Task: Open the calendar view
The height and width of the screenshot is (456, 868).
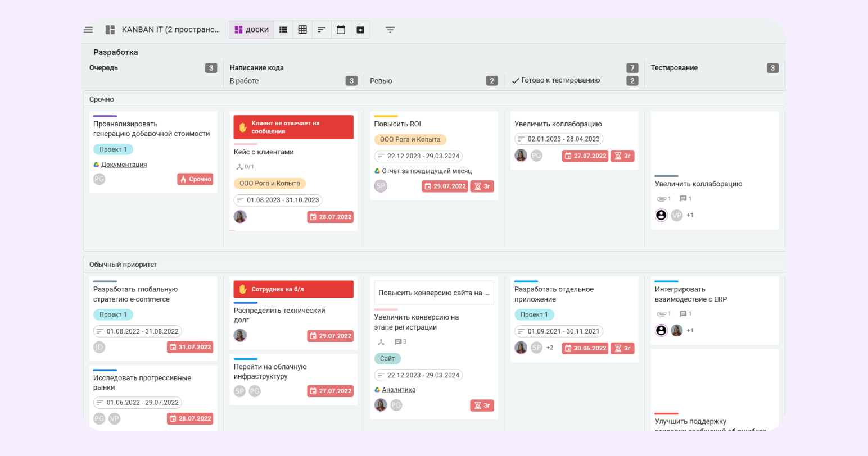Action: tap(341, 30)
